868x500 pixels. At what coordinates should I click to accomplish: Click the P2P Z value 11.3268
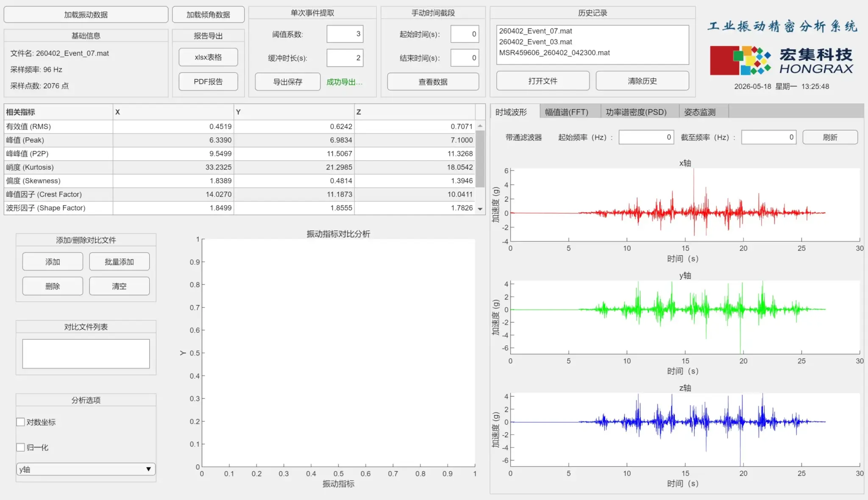(460, 153)
